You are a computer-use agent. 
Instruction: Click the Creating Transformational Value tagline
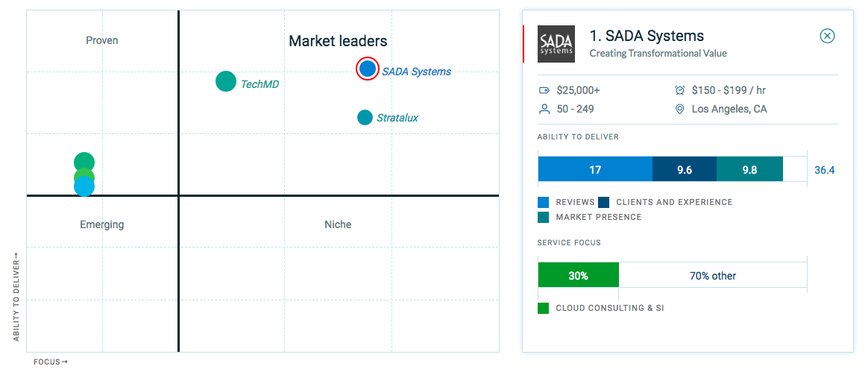658,54
